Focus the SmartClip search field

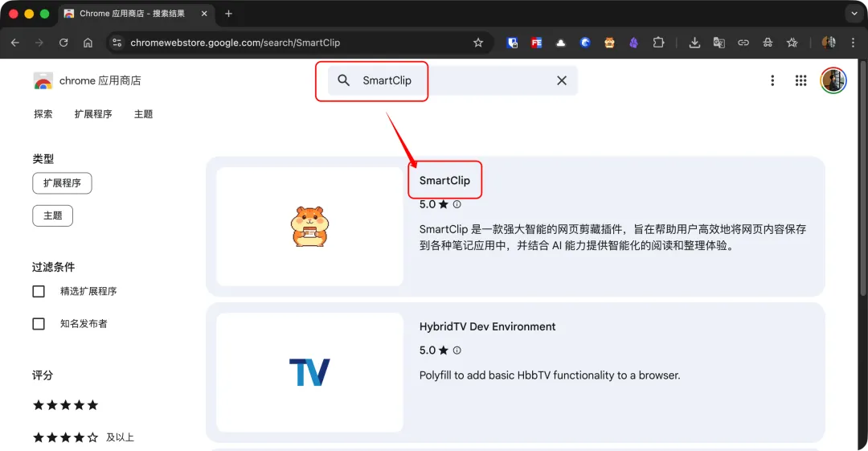pyautogui.click(x=452, y=80)
